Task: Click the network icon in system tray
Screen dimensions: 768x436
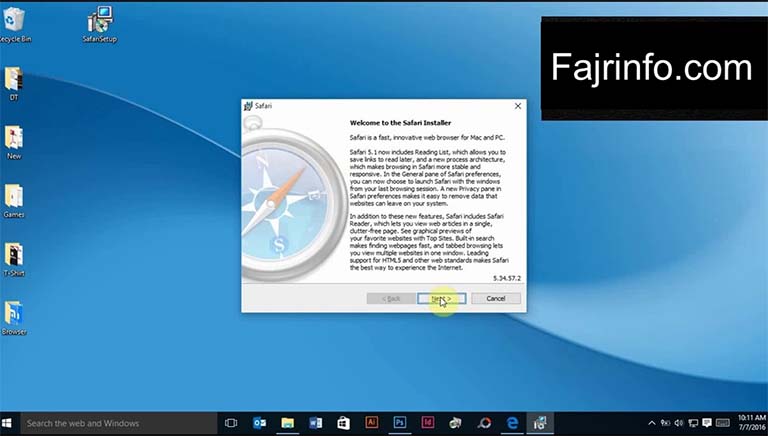Action: tap(693, 423)
